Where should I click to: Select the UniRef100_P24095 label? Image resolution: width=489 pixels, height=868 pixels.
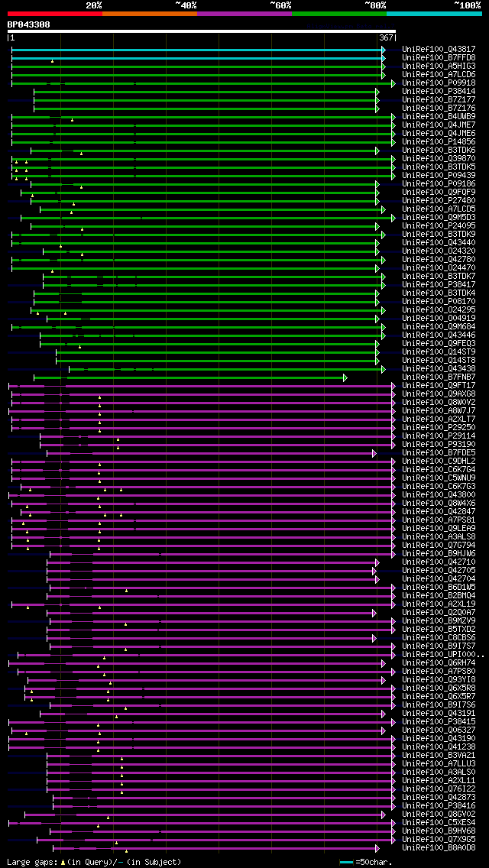coord(439,226)
